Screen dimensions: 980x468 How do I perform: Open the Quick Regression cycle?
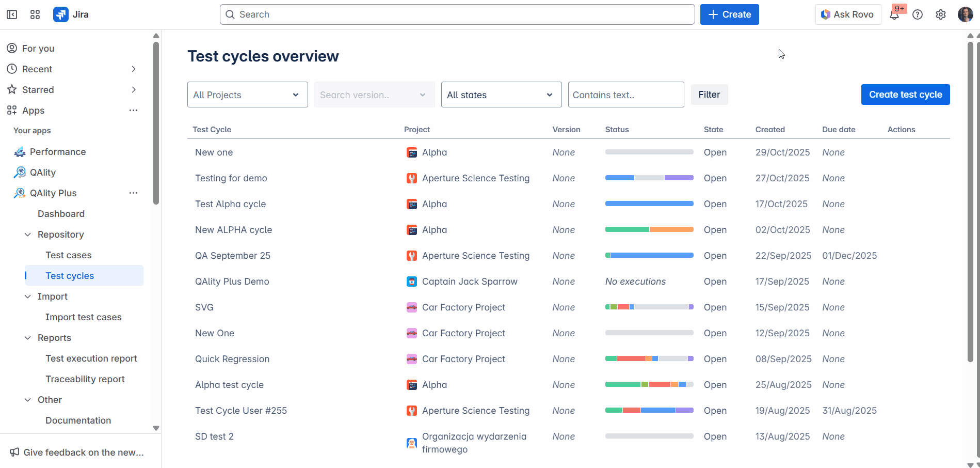(232, 359)
